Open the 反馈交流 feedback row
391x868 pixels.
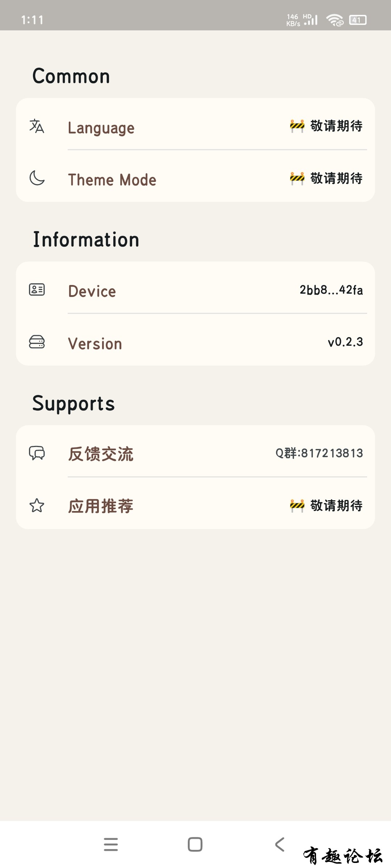coord(195,451)
